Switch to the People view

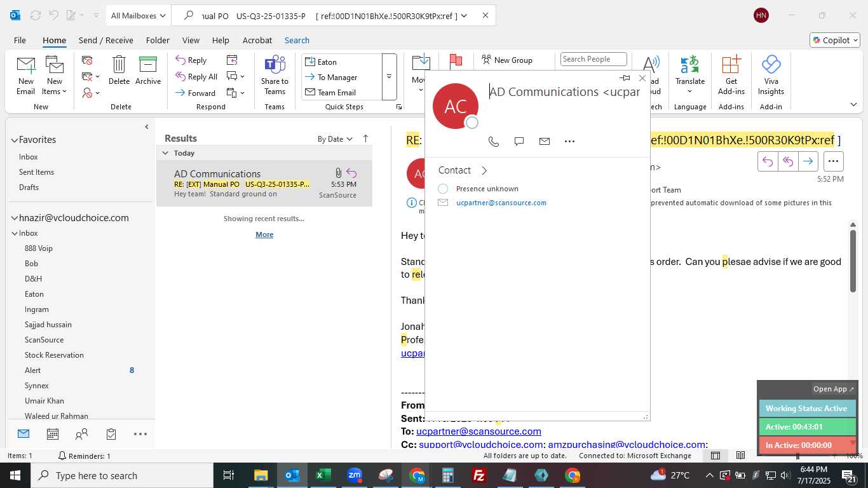pos(82,434)
